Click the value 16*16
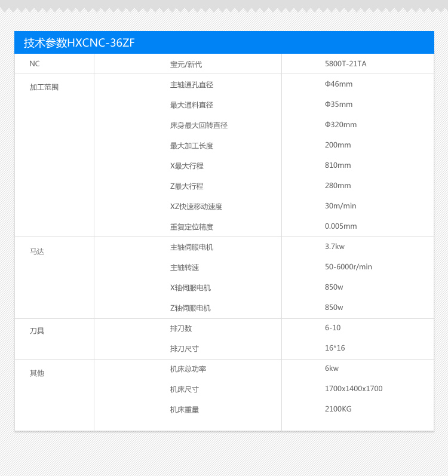448x476 pixels. pyautogui.click(x=335, y=348)
